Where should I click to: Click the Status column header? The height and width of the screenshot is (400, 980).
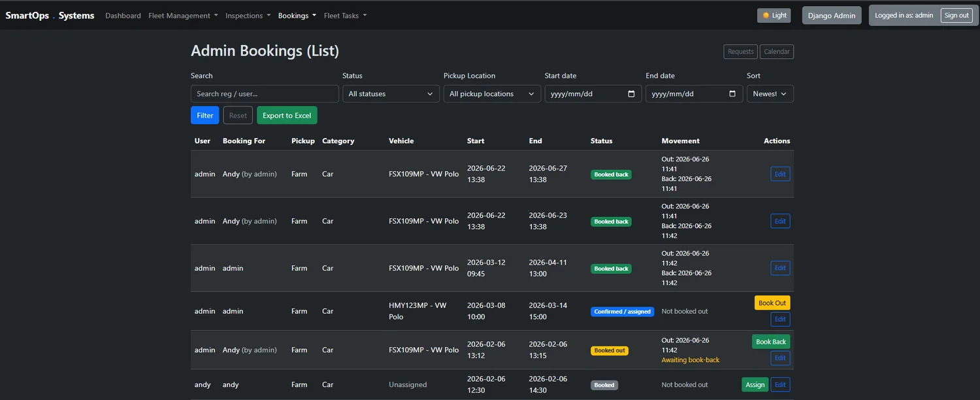[602, 141]
